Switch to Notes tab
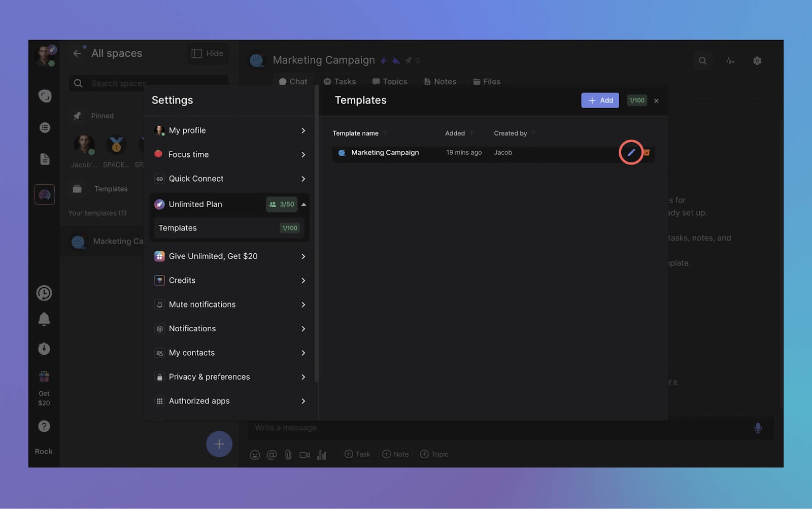This screenshot has width=812, height=509. click(440, 82)
